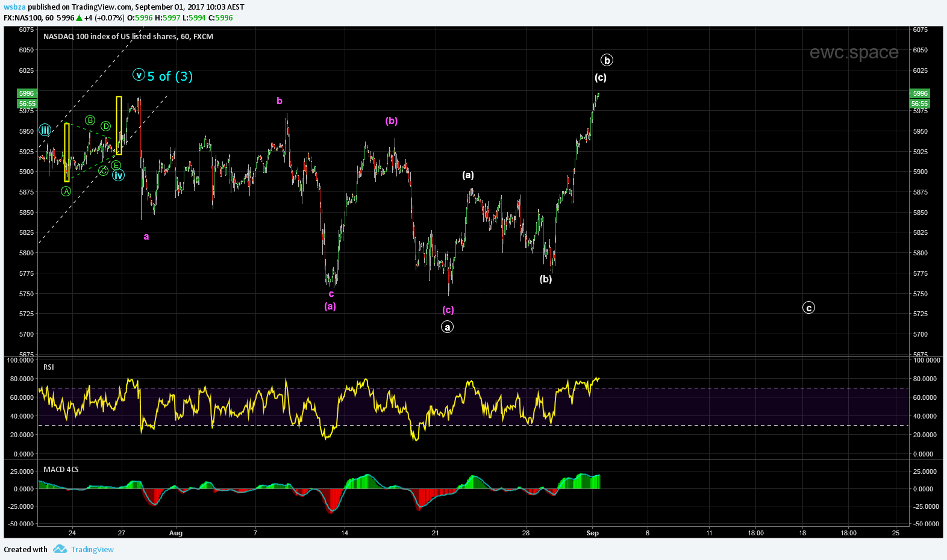Click the NASDAQ 100 index chart title
Image resolution: width=947 pixels, height=560 pixels.
point(128,37)
